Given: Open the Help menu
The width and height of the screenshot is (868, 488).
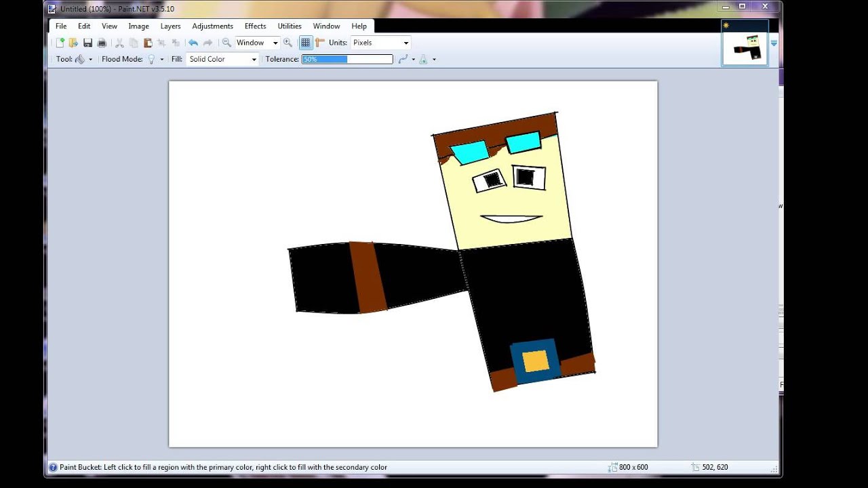Looking at the screenshot, I should [x=359, y=26].
